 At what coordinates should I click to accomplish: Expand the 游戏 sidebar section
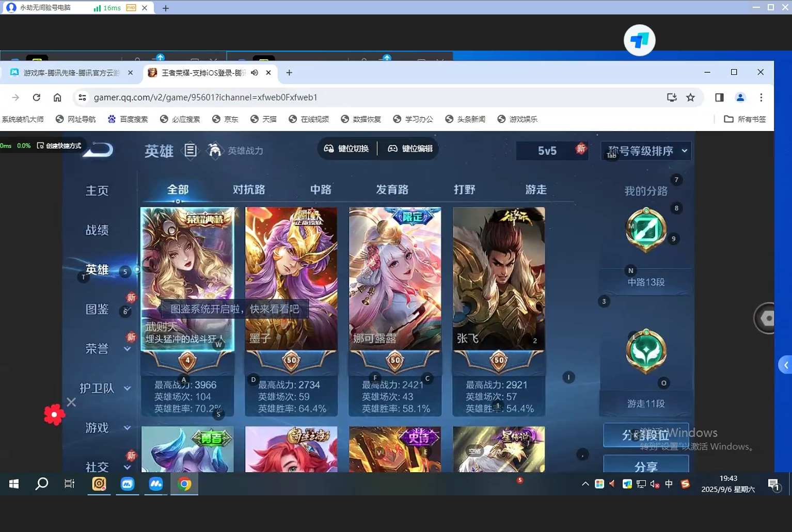107,428
